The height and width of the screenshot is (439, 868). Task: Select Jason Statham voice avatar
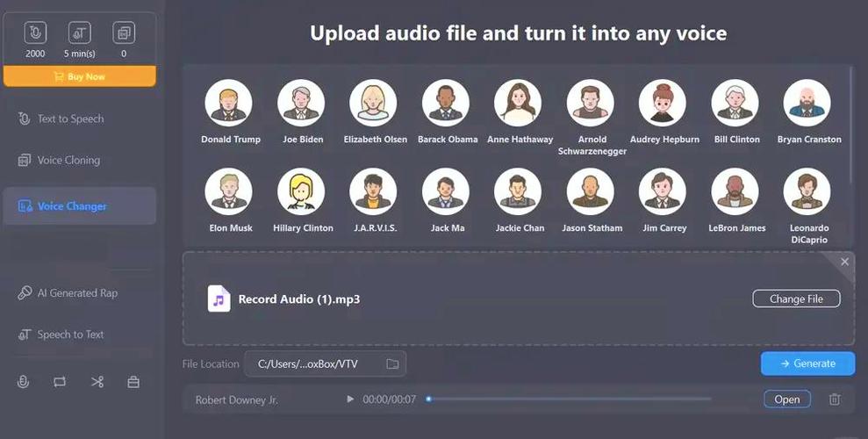tap(590, 191)
